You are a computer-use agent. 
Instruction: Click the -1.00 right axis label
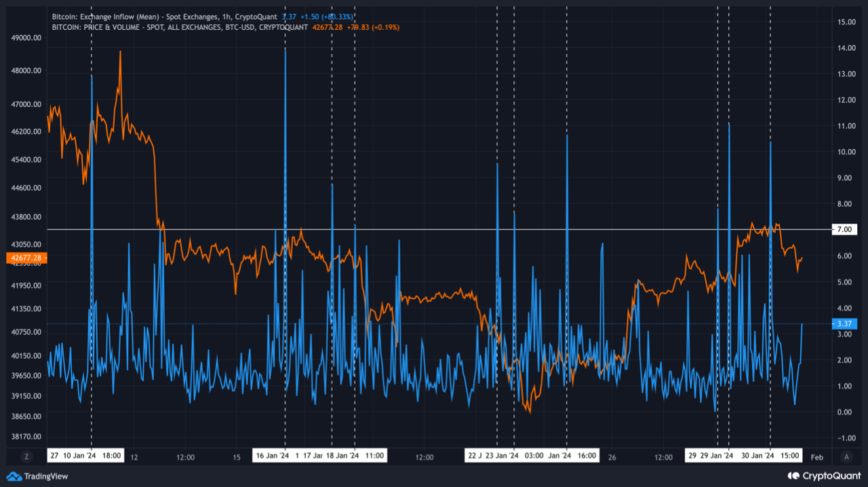coord(845,437)
